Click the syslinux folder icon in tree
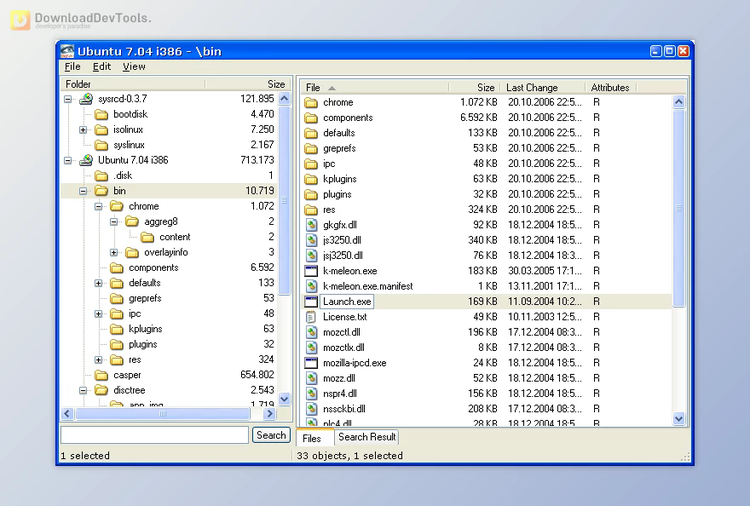The height and width of the screenshot is (506, 750). click(x=101, y=145)
